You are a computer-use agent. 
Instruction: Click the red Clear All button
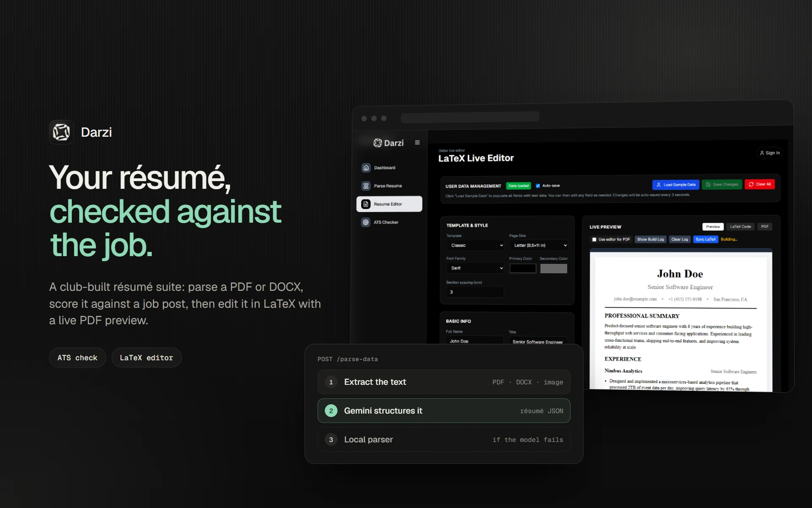point(760,184)
